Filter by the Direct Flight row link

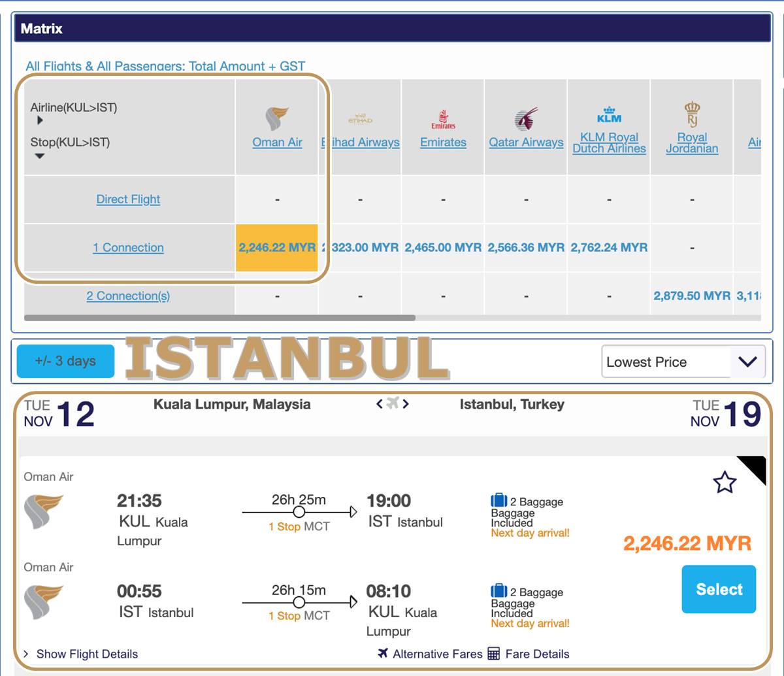pyautogui.click(x=128, y=199)
